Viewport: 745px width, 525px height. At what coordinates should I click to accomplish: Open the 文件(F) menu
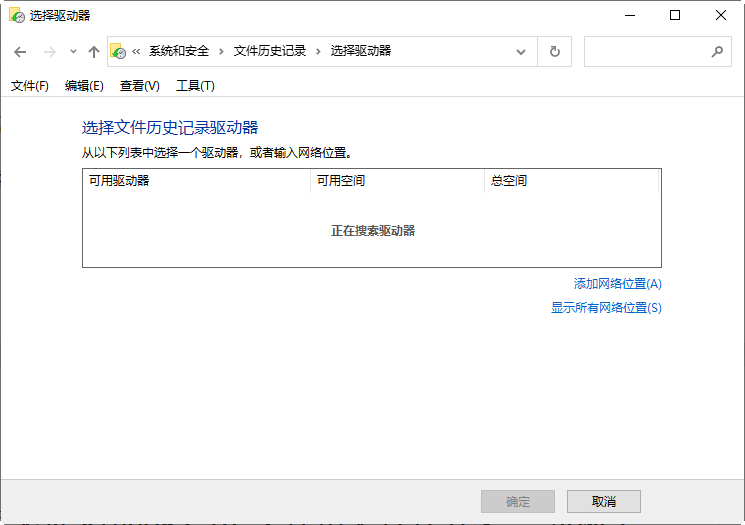30,86
